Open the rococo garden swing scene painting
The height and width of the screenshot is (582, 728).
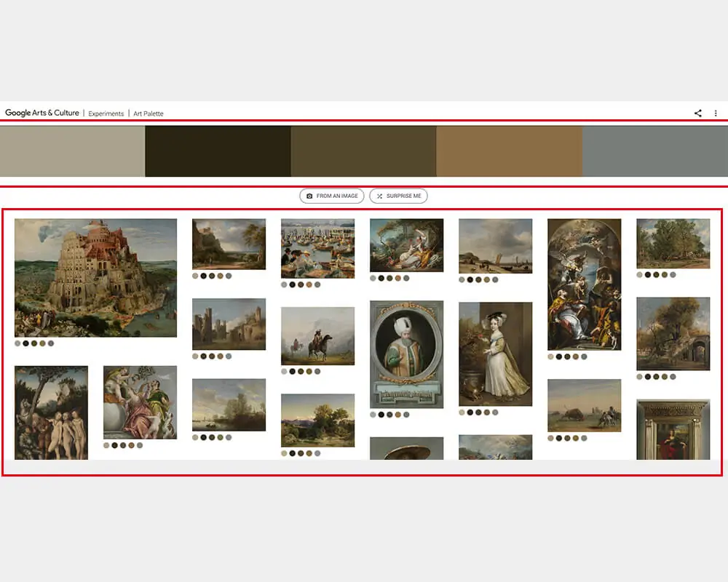click(407, 245)
